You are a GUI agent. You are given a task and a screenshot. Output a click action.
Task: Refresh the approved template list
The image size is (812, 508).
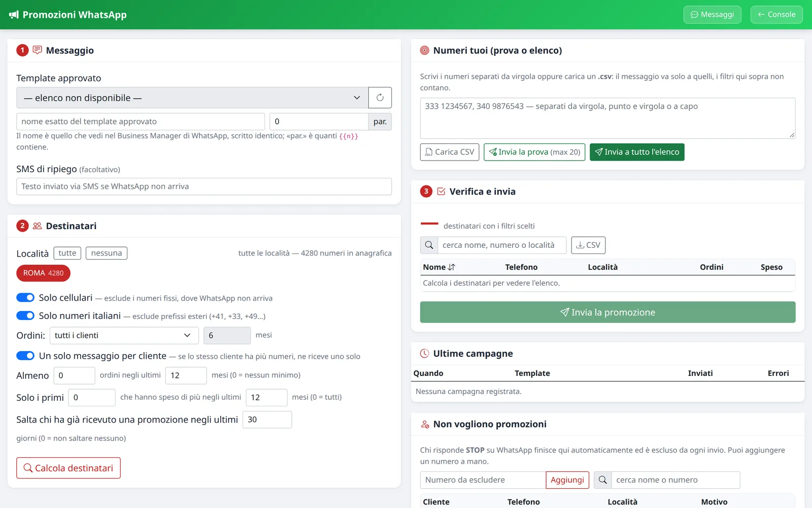(380, 98)
